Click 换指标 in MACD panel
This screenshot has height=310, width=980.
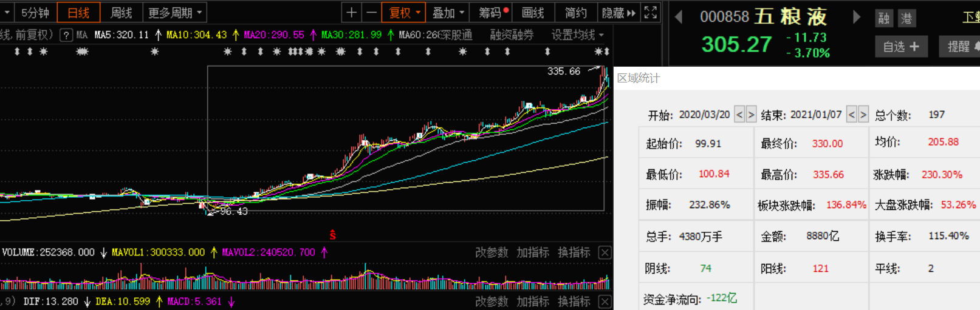pos(574,302)
